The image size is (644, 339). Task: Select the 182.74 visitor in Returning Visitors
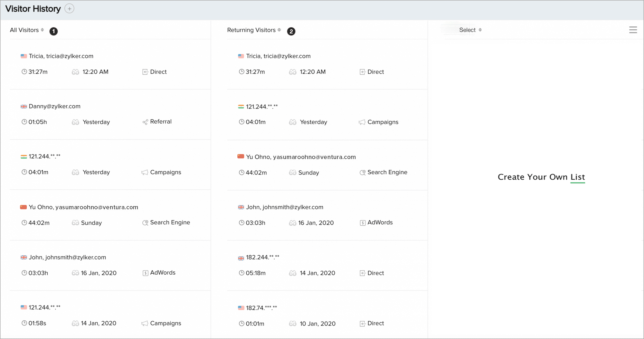point(261,308)
